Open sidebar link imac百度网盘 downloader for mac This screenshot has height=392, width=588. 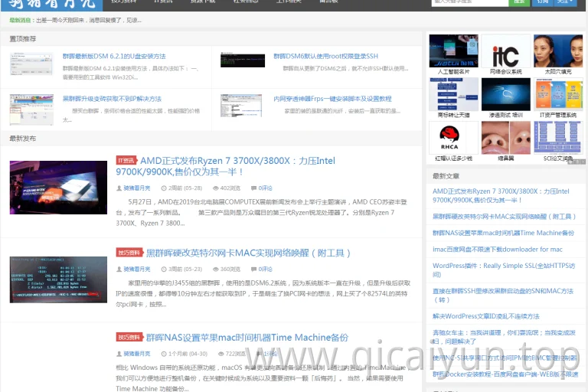coord(497,250)
